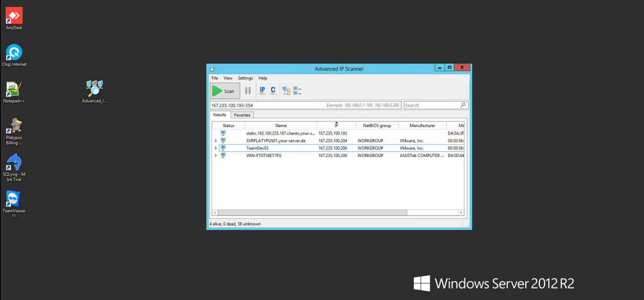Viewport: 644px width, 300px height.
Task: Minimize the Advanced IP Scanner window
Action: 440,68
